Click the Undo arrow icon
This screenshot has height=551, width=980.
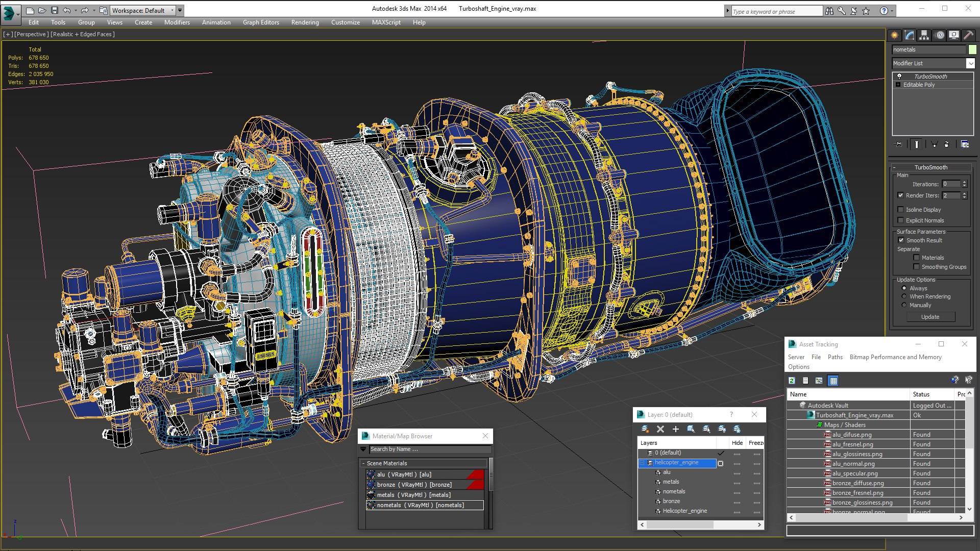pyautogui.click(x=66, y=10)
